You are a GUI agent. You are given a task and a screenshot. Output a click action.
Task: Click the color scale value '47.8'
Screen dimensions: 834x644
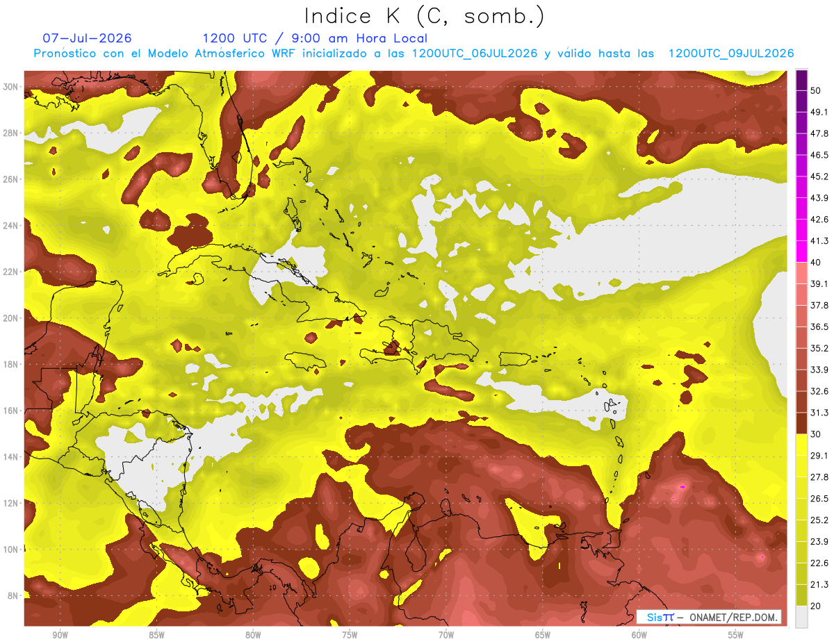(819, 133)
